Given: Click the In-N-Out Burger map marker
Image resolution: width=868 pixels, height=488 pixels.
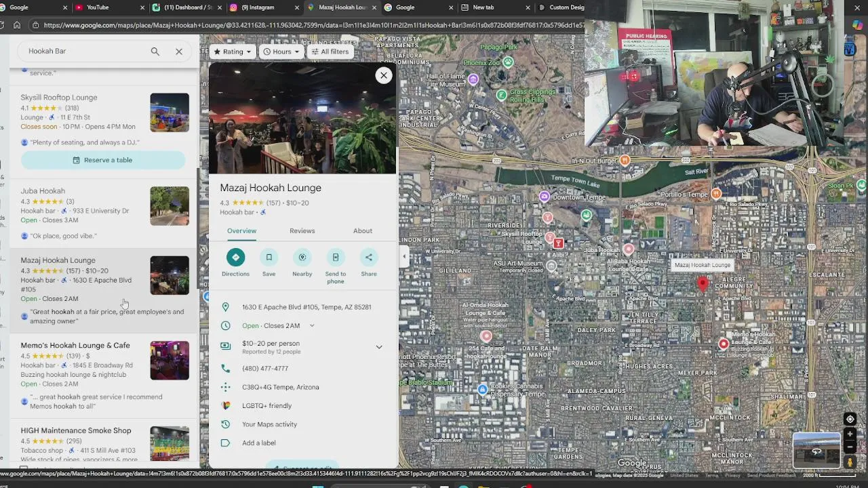Looking at the screenshot, I should [x=625, y=161].
